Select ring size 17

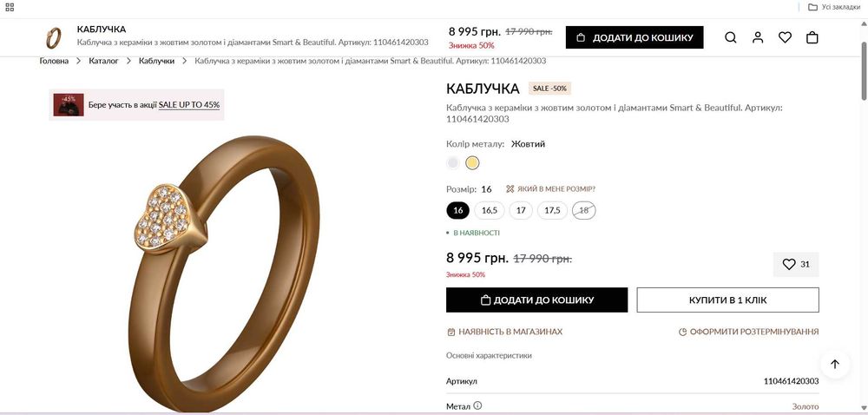coord(521,210)
